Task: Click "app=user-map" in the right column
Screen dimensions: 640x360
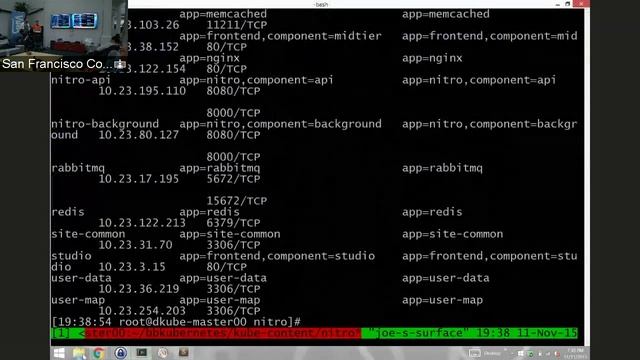Action: pyautogui.click(x=442, y=300)
